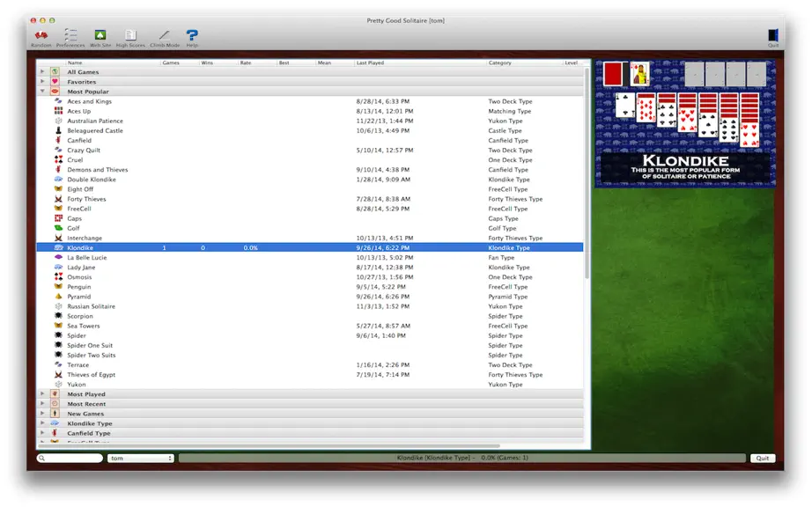
Task: Open Preferences from the toolbar
Action: [70, 35]
